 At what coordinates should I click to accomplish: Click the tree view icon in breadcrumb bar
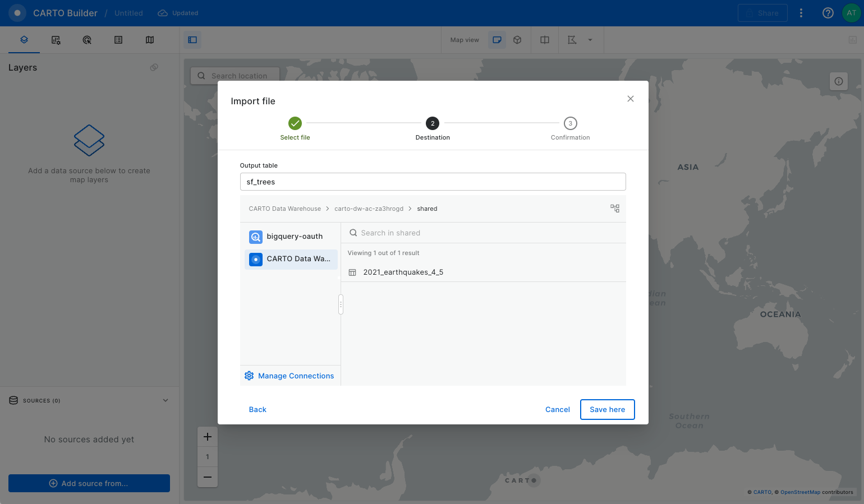click(x=615, y=209)
